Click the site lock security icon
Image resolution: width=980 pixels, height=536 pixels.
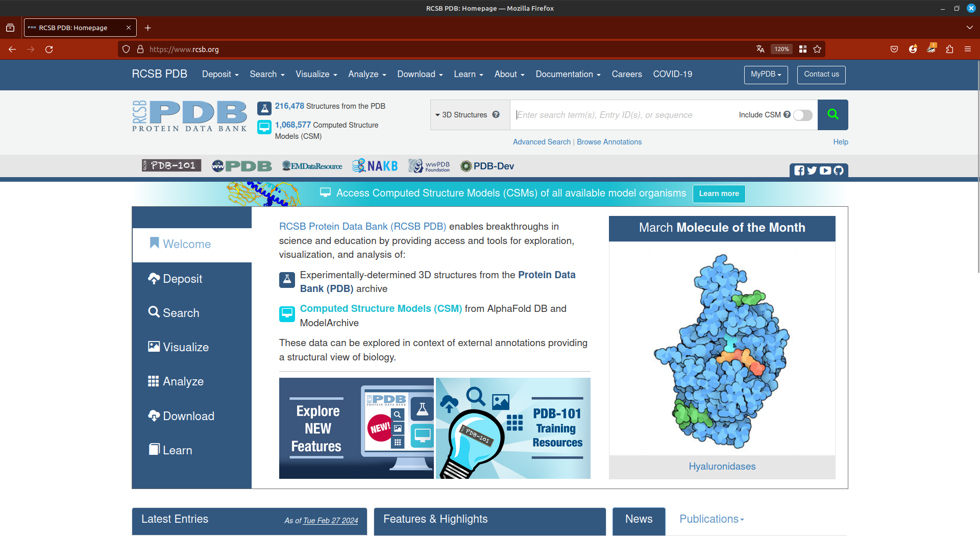pyautogui.click(x=140, y=50)
